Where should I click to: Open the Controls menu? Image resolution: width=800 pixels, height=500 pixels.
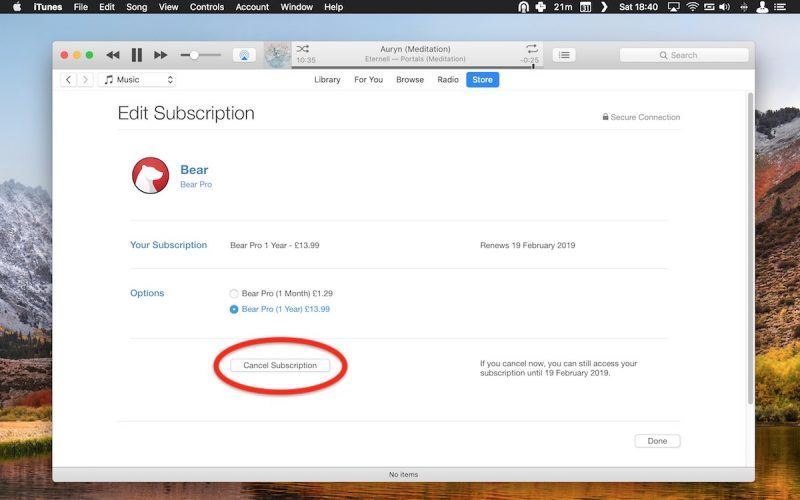click(206, 7)
